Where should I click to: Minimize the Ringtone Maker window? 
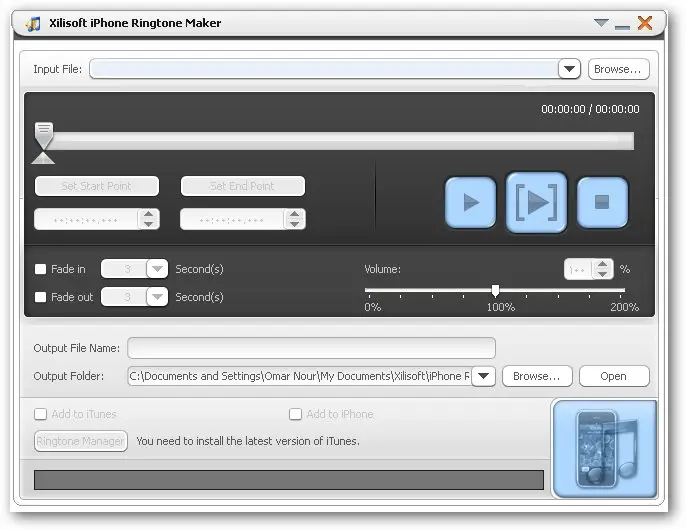(622, 27)
